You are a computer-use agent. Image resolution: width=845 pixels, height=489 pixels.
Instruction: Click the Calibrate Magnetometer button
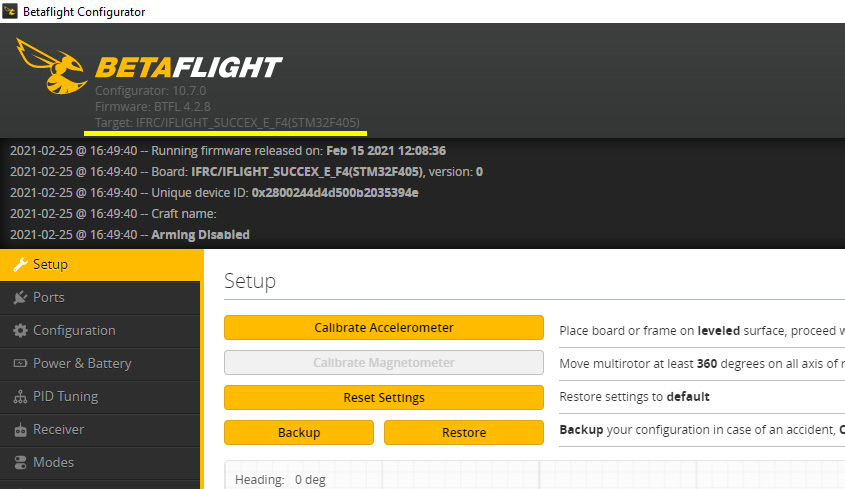click(x=384, y=363)
